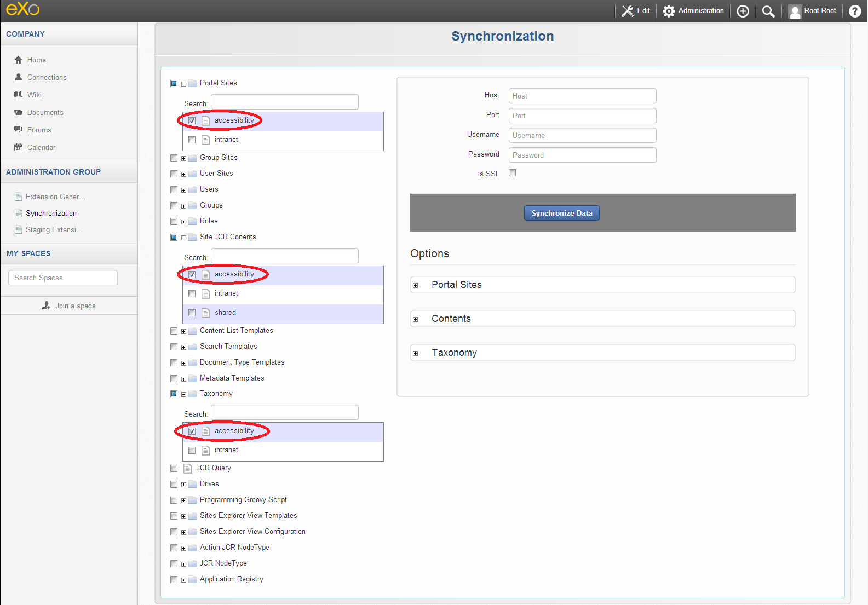Click the eXo logo
Screen dimensions: 868x605
[23, 9]
